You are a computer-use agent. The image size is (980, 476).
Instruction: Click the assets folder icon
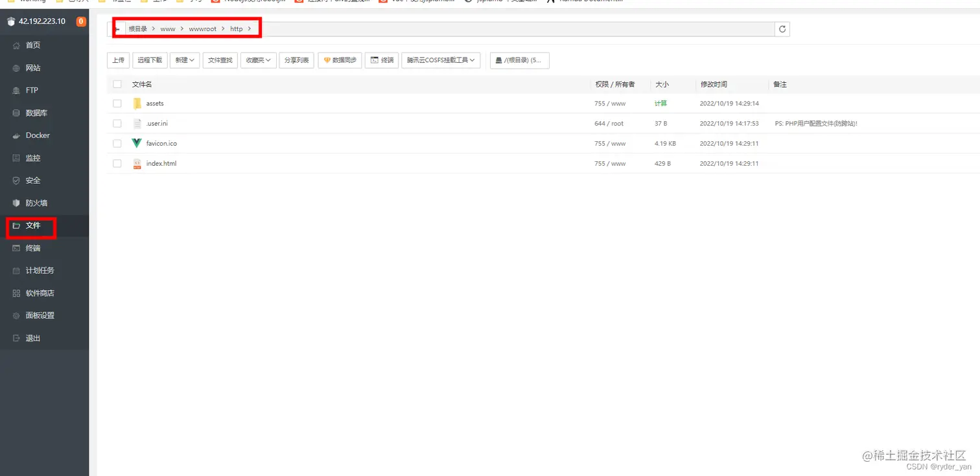tap(137, 104)
